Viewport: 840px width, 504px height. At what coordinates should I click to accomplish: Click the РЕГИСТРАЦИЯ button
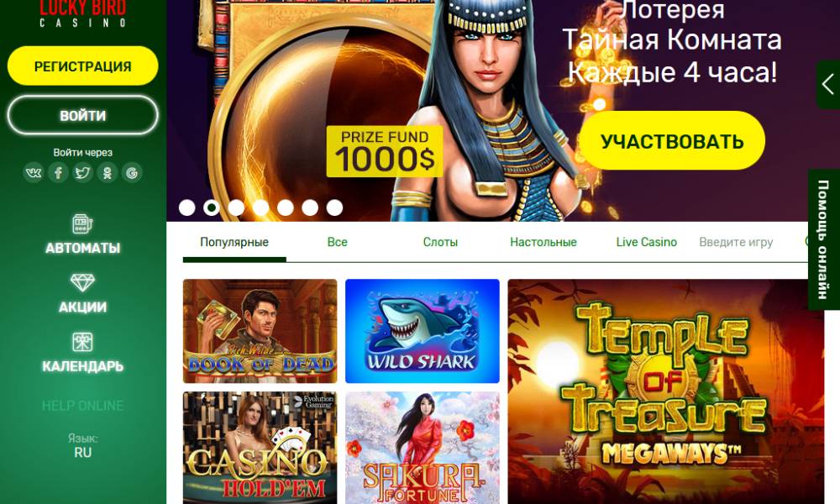[x=82, y=66]
